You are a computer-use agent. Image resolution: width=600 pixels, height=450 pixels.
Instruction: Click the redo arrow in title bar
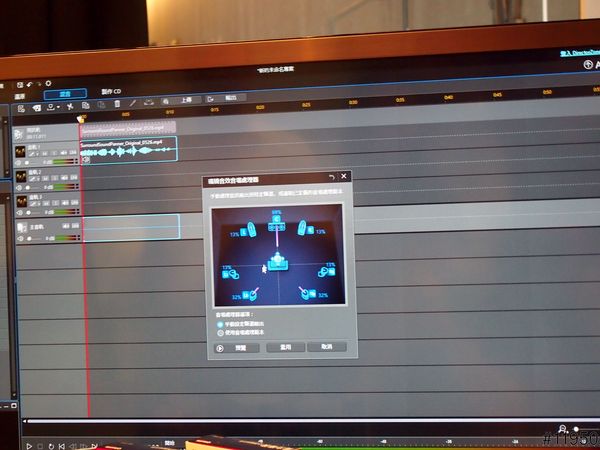(39, 84)
